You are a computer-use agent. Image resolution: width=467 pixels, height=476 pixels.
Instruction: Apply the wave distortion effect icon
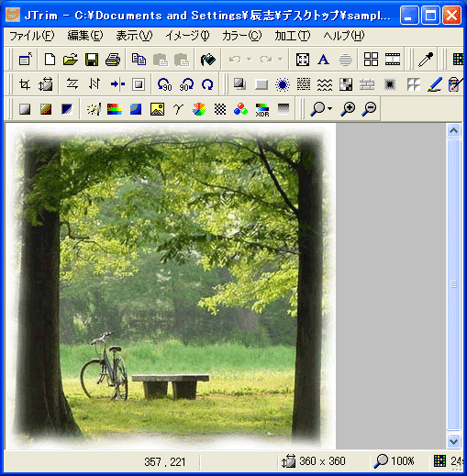[325, 84]
